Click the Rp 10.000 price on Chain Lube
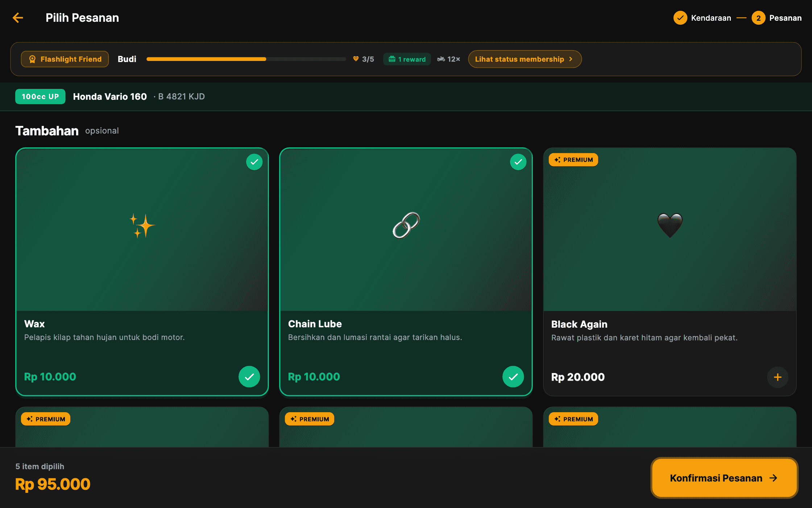The width and height of the screenshot is (812, 508). 314,377
